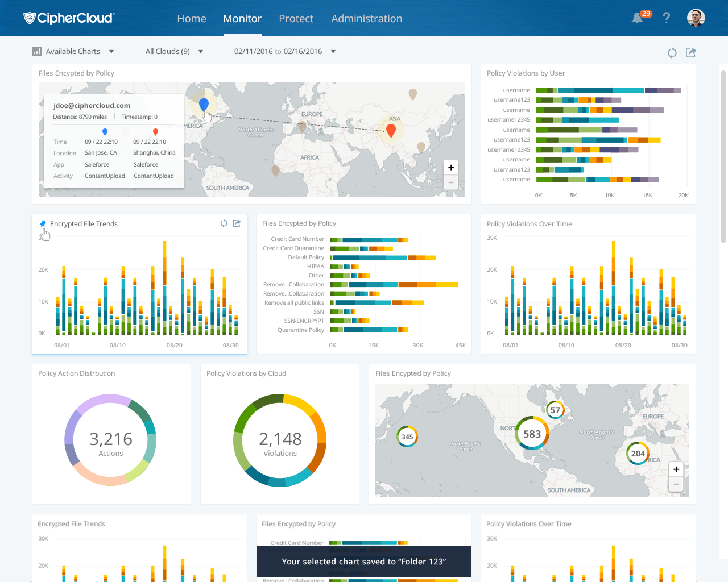Click the SSN-ENCRPYPT row label

click(304, 321)
